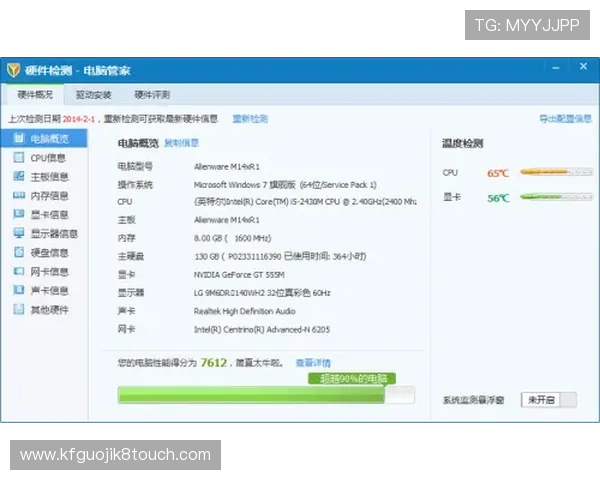
Task: Open 硬盘信息 via its disk icon
Action: pos(19,252)
